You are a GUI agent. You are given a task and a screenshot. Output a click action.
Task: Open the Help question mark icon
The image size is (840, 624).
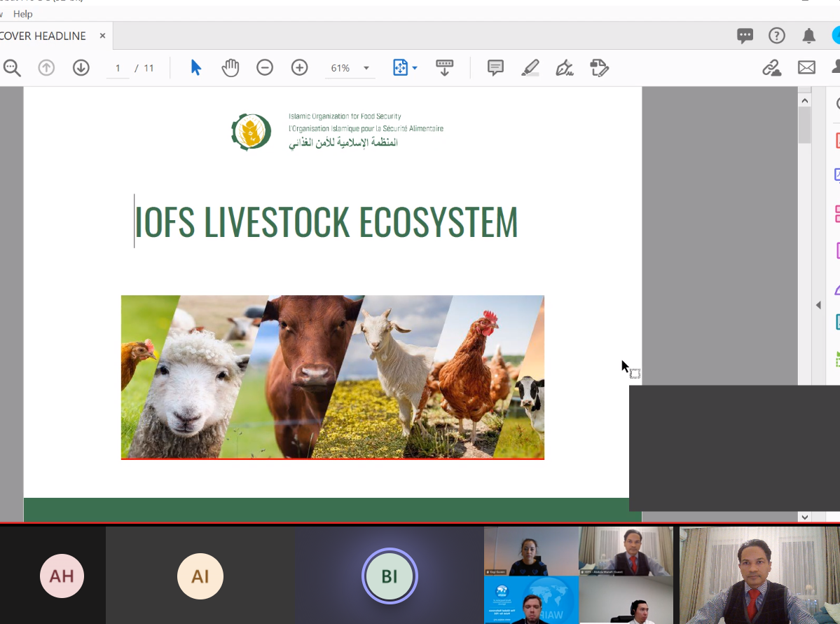(777, 36)
